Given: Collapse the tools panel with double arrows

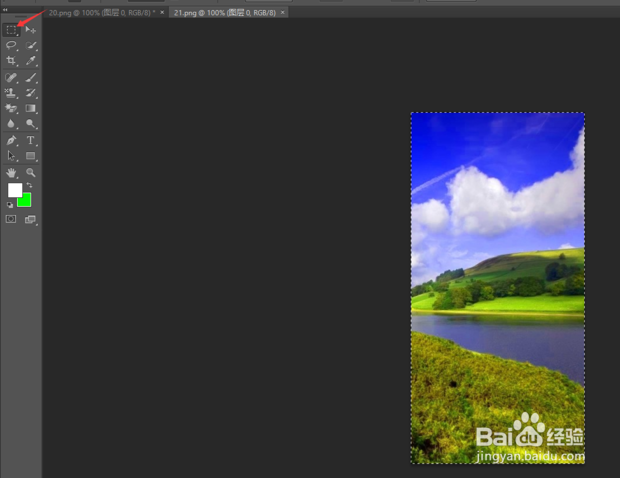Looking at the screenshot, I should 5,9.
